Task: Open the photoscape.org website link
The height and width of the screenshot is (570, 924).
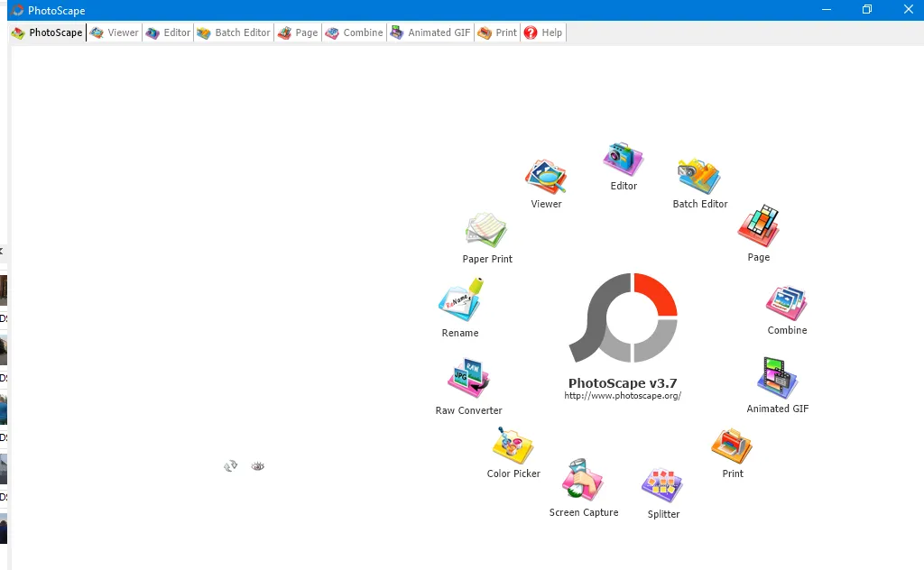Action: click(x=623, y=396)
